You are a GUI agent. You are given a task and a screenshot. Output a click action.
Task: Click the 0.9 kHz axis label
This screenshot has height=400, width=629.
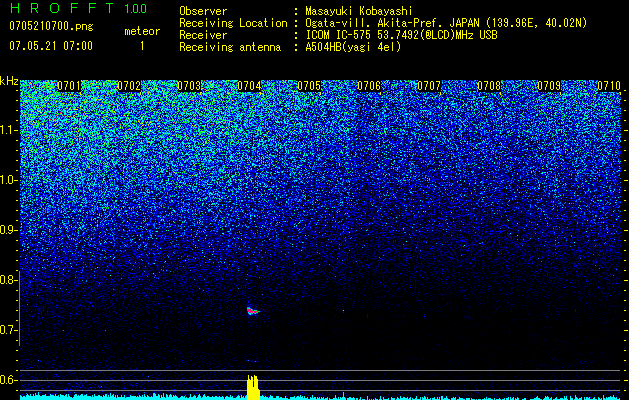(x=8, y=230)
